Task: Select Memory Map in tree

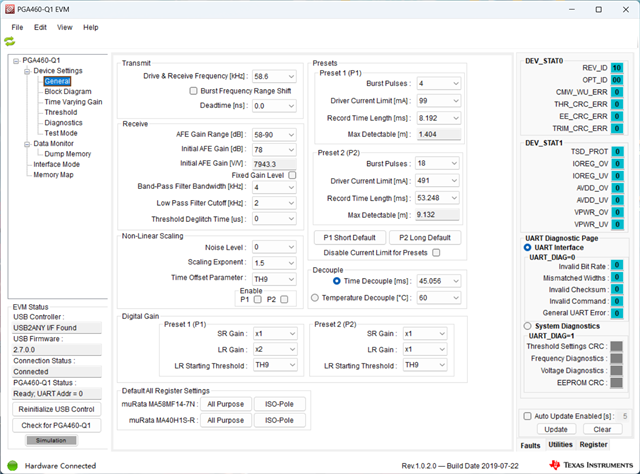Action: click(53, 175)
